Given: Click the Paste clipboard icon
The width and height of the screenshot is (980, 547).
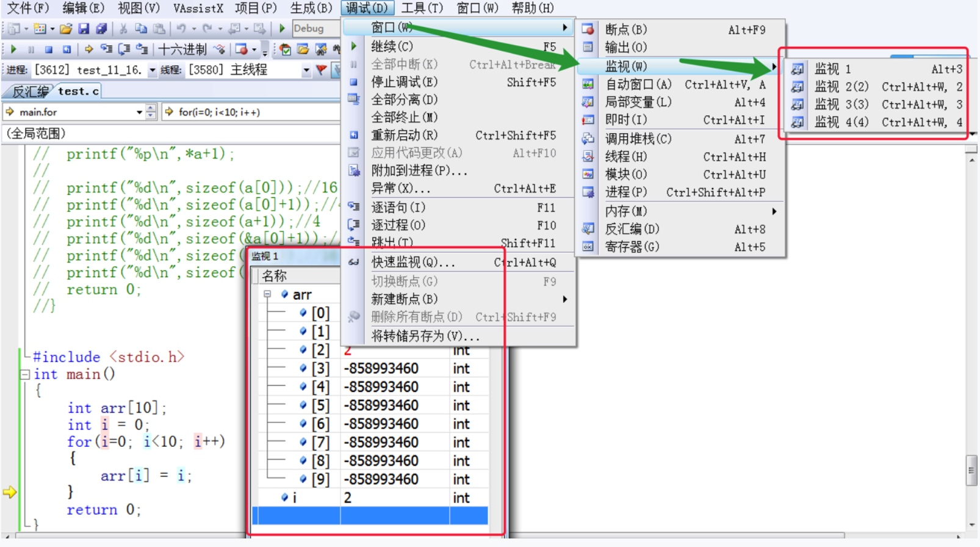Looking at the screenshot, I should pyautogui.click(x=159, y=29).
